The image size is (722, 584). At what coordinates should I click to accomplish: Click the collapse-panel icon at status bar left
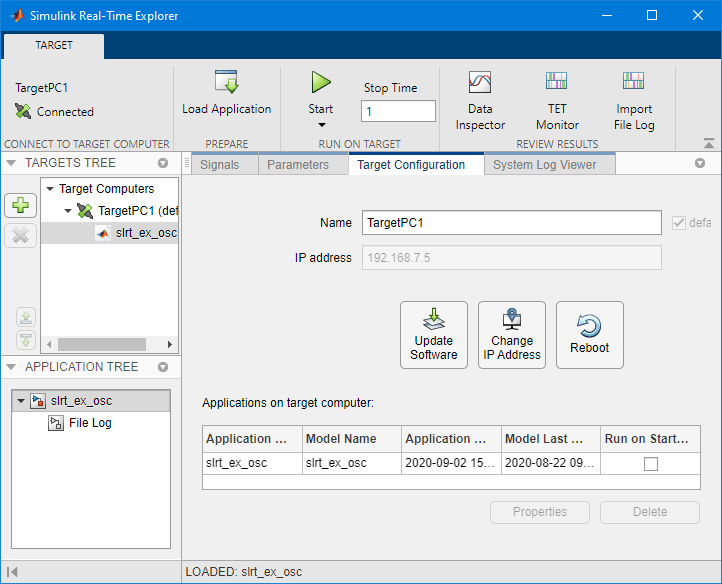pyautogui.click(x=12, y=572)
